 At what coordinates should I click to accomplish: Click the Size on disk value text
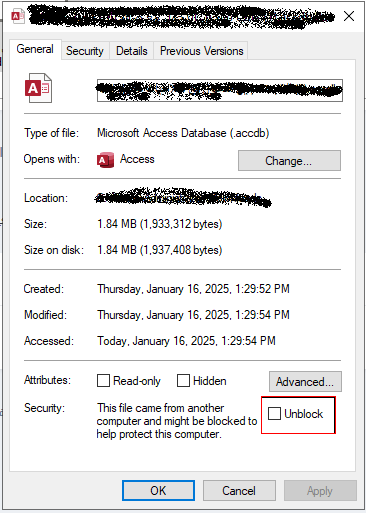pyautogui.click(x=160, y=250)
